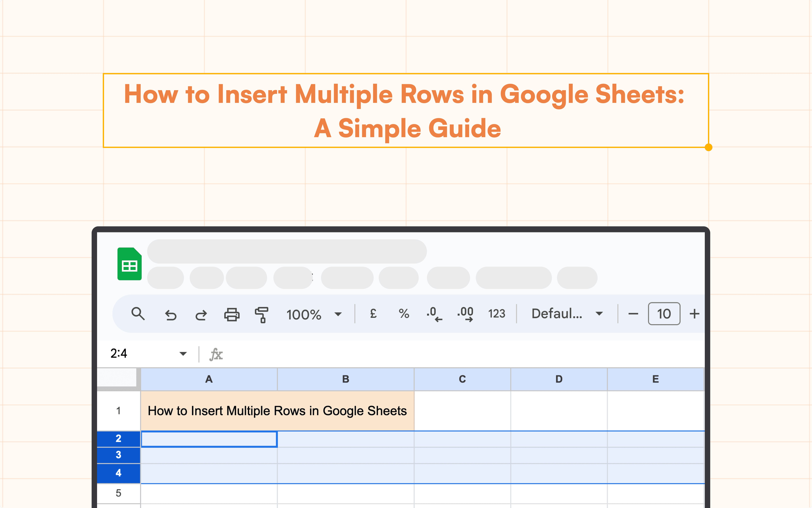Select column B header
The width and height of the screenshot is (812, 508).
point(346,379)
